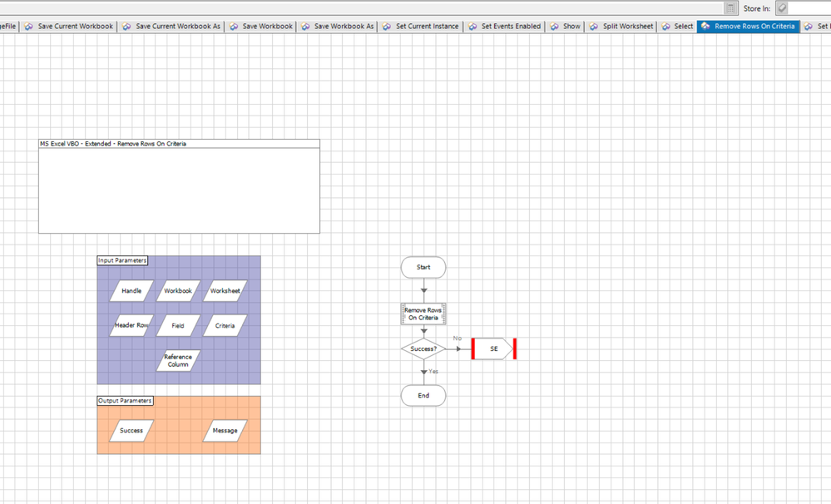Select the Input Parameters block label
The image size is (831, 504).
(x=122, y=261)
